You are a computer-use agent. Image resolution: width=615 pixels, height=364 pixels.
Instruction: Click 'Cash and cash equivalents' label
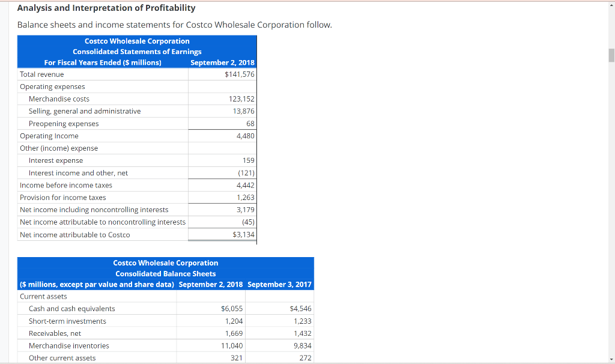(72, 309)
